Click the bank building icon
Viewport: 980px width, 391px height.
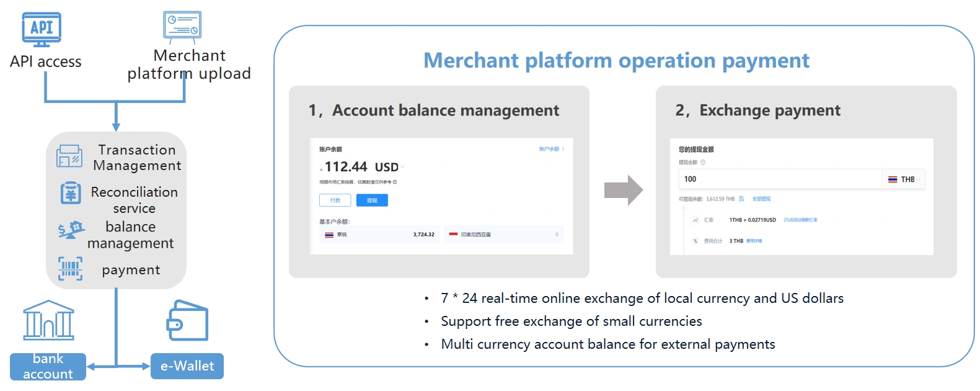pyautogui.click(x=48, y=320)
